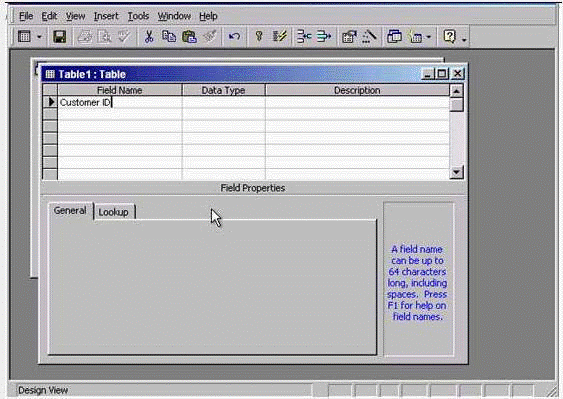Click the field grid scroll down arrow

456,172
